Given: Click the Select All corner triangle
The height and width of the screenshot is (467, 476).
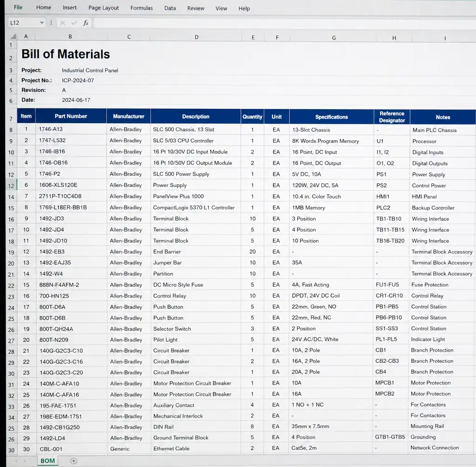Looking at the screenshot, I should pos(13,36).
